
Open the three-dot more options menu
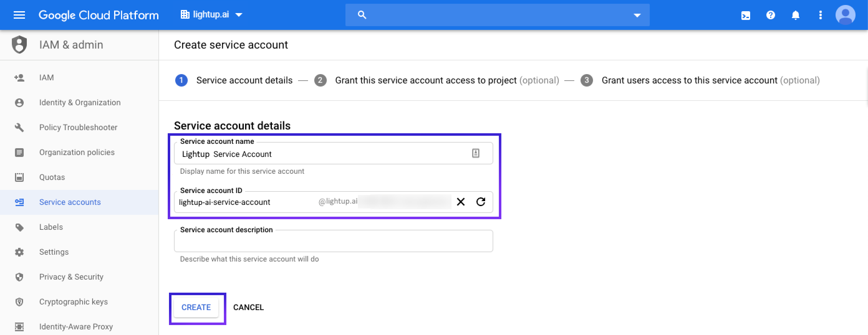coord(821,15)
